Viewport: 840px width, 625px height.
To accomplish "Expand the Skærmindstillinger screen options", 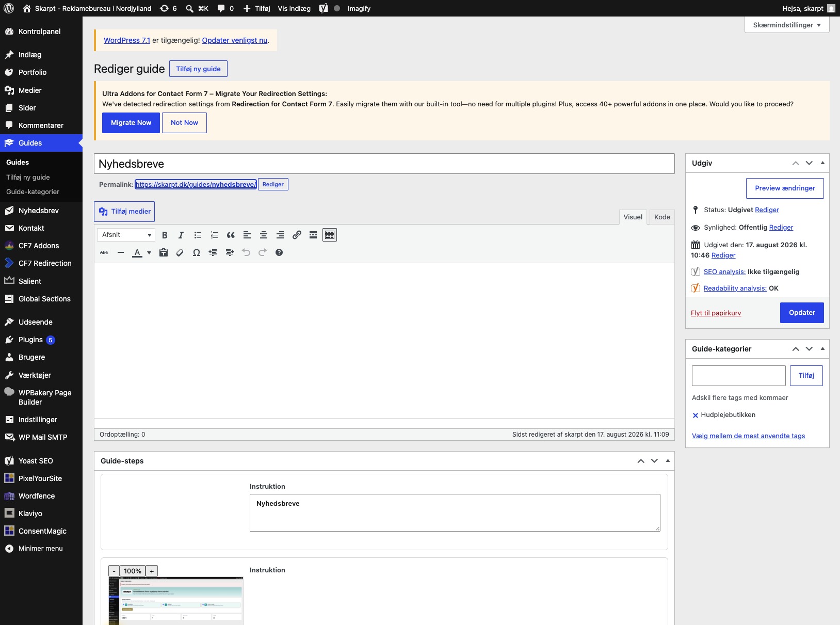I will pyautogui.click(x=787, y=25).
